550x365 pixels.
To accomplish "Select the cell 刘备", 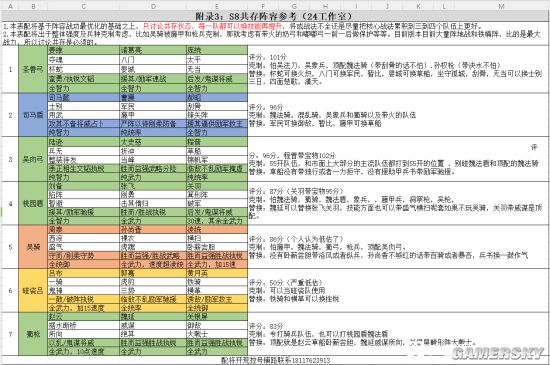I will (83, 186).
